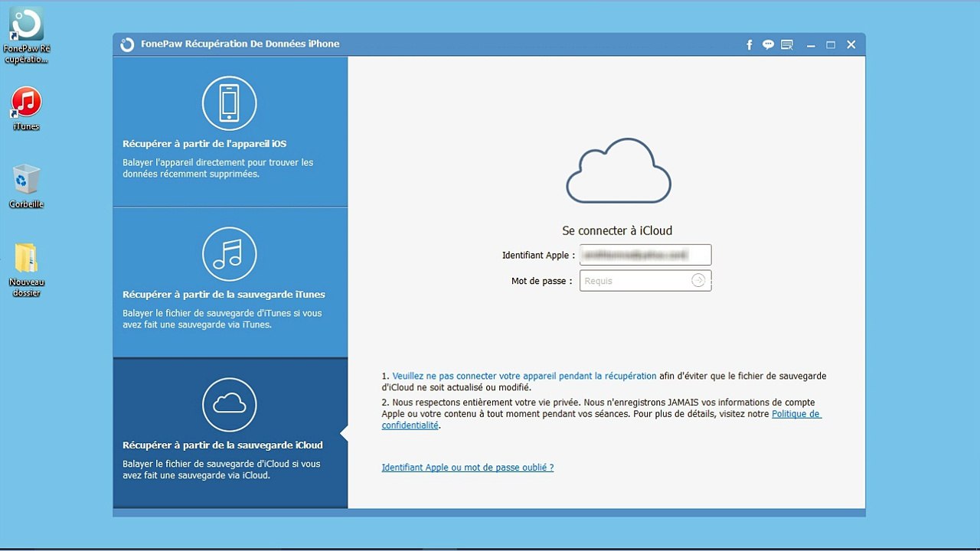Click the 'Se connecter à iCloud' heading
Viewport: 980px width, 551px height.
(617, 230)
